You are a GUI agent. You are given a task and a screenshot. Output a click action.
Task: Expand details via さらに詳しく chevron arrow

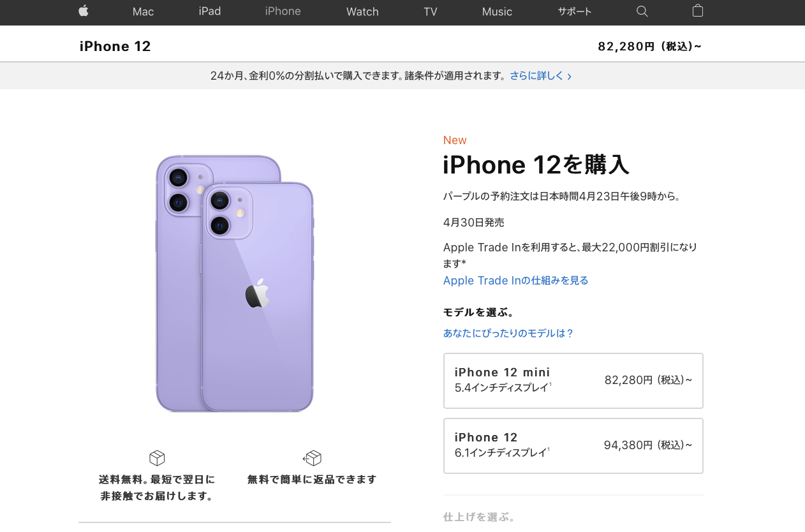(569, 77)
